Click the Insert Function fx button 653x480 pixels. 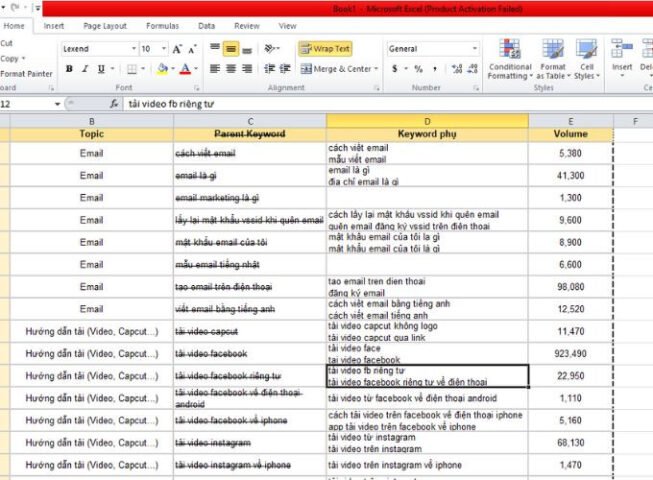[x=114, y=104]
